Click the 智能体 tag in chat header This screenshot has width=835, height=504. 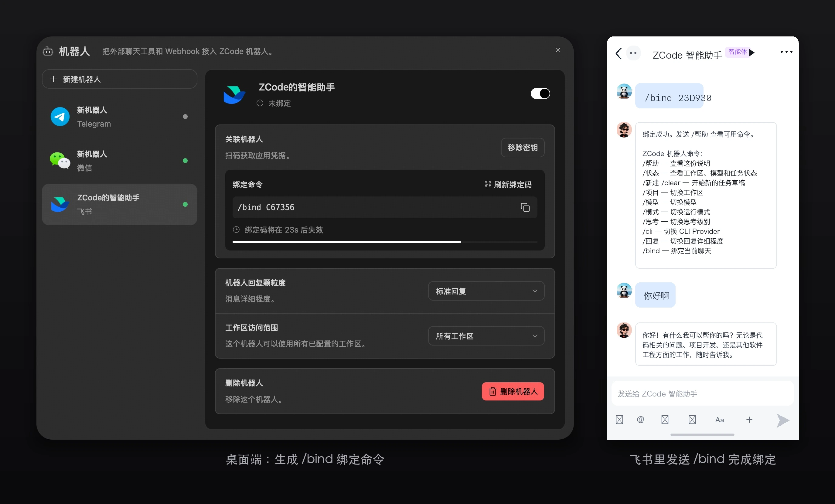coord(738,52)
